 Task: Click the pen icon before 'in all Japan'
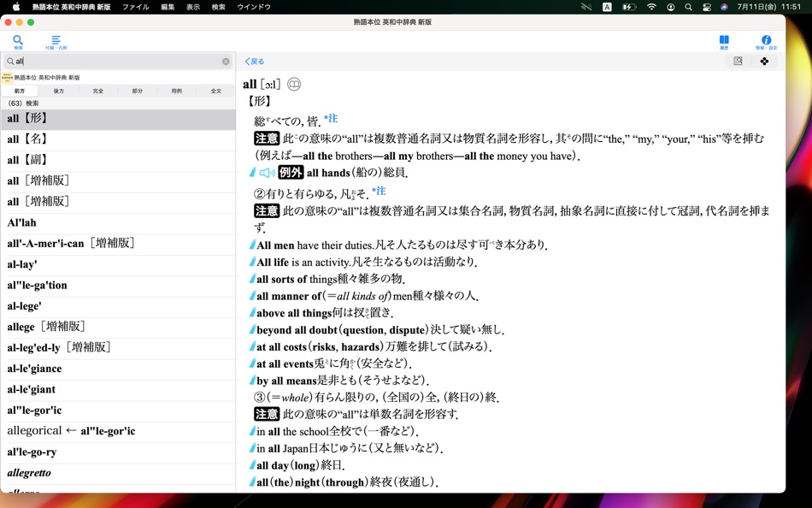[252, 448]
